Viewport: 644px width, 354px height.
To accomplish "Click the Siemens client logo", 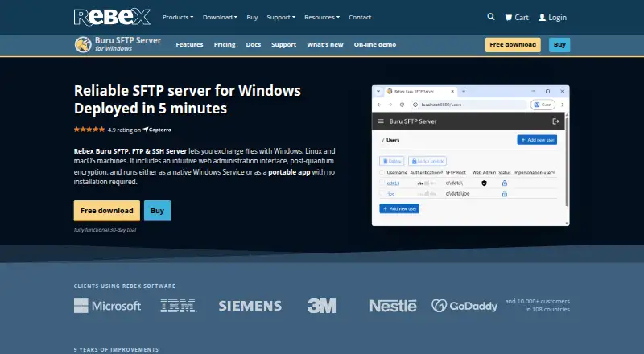I will coord(250,306).
